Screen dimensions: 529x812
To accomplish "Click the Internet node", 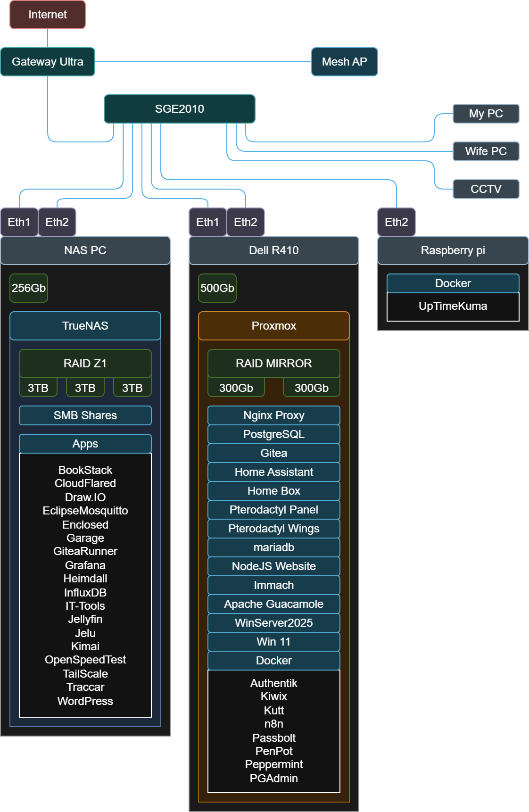I will pyautogui.click(x=48, y=15).
